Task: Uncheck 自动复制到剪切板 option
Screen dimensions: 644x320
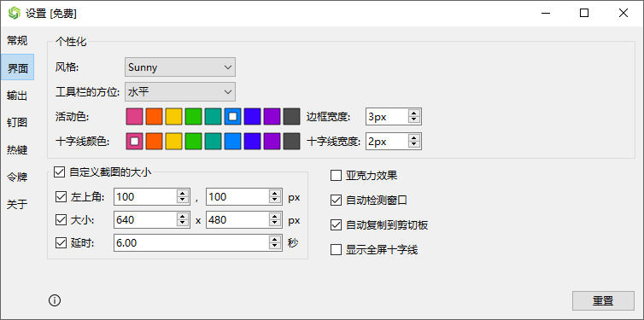Action: tap(336, 225)
